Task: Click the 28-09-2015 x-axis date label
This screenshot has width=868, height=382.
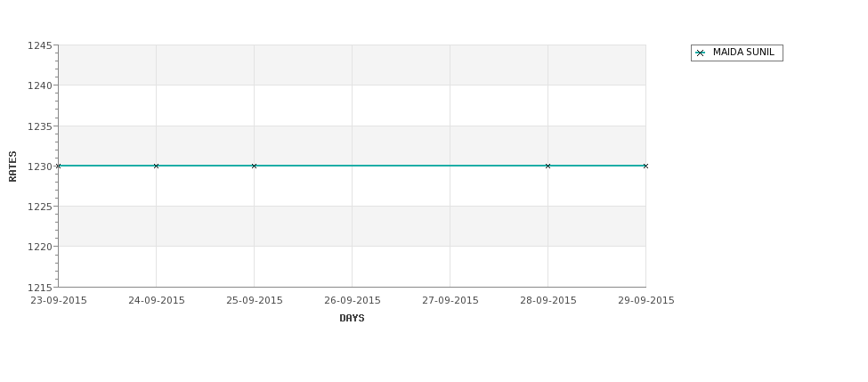Action: click(548, 301)
